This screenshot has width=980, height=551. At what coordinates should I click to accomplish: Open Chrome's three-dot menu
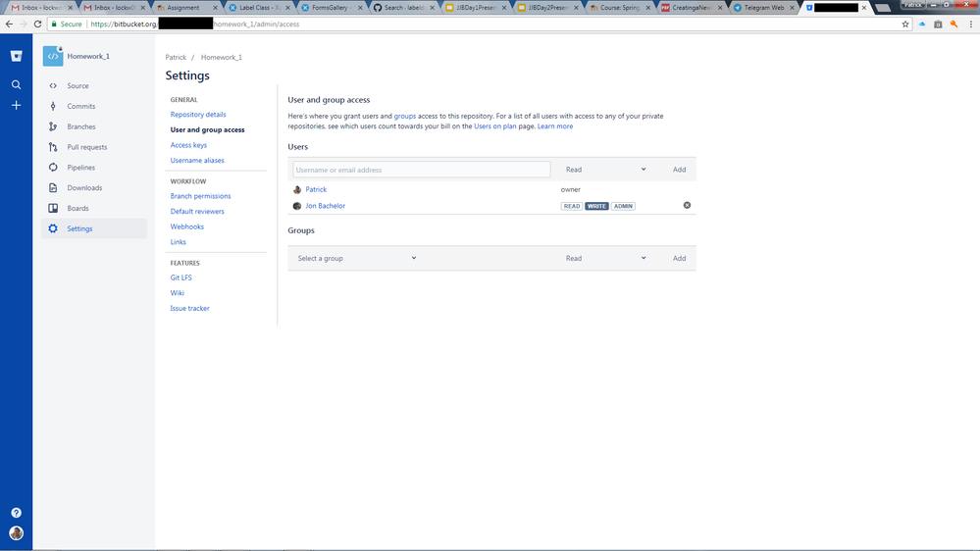tap(970, 24)
